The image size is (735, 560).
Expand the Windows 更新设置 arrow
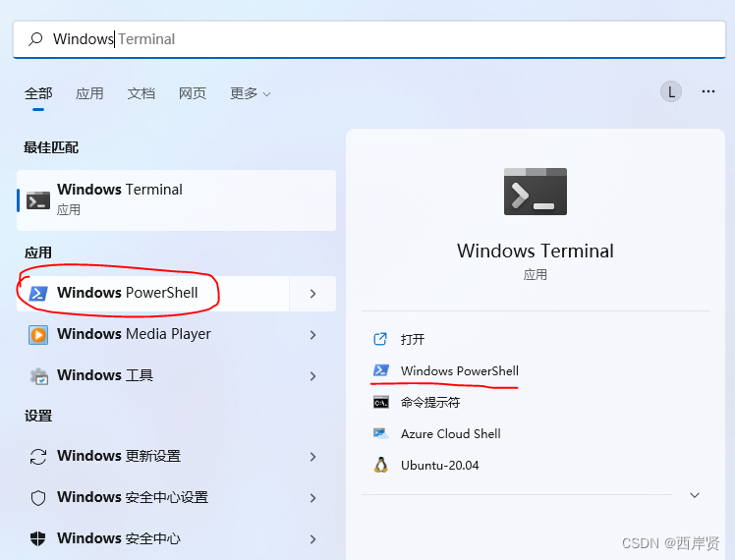pyautogui.click(x=313, y=457)
